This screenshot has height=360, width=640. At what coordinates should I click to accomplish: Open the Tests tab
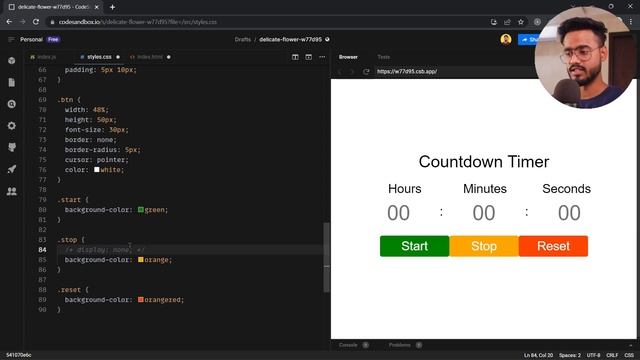tap(383, 57)
